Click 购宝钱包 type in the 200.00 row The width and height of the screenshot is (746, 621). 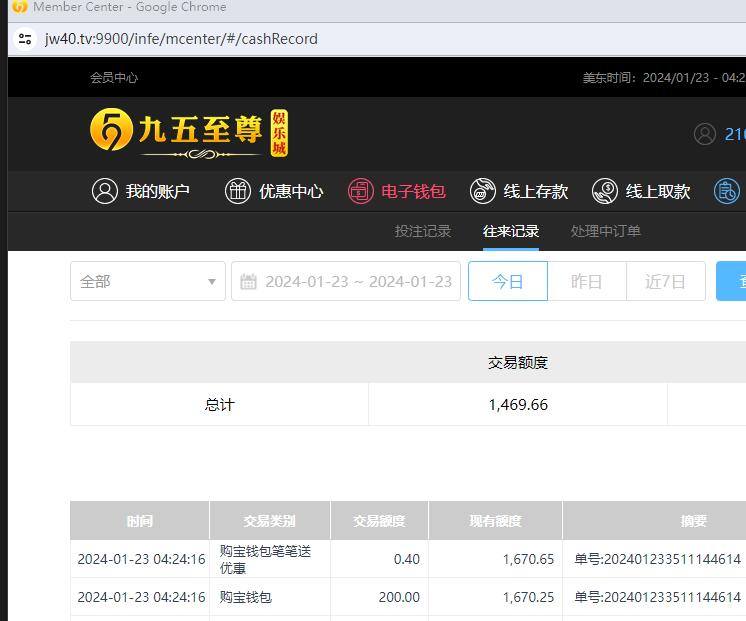click(245, 597)
